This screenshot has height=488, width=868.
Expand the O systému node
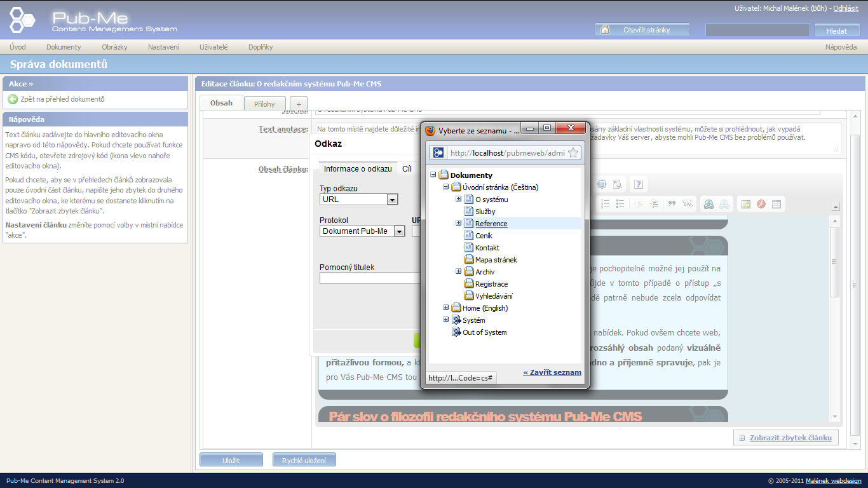[x=459, y=200]
